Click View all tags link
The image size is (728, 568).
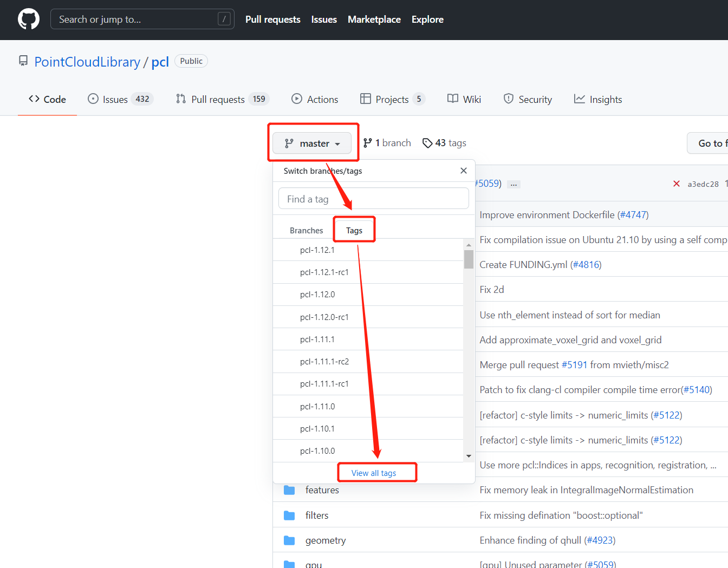374,473
